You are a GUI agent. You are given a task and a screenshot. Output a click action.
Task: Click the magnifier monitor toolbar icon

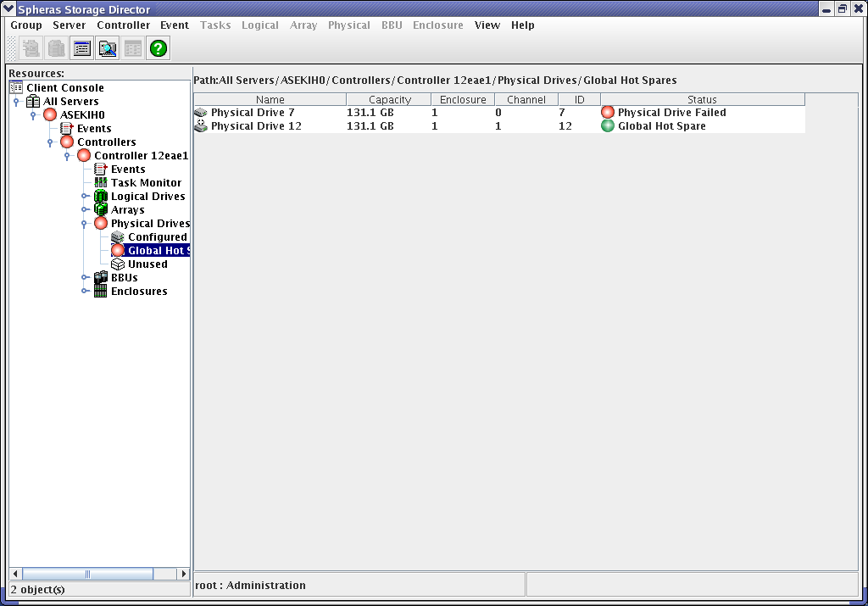click(108, 48)
